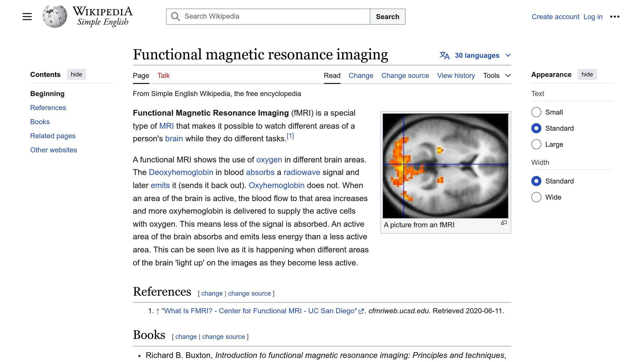Open the Tools dropdown menu

[x=497, y=75]
